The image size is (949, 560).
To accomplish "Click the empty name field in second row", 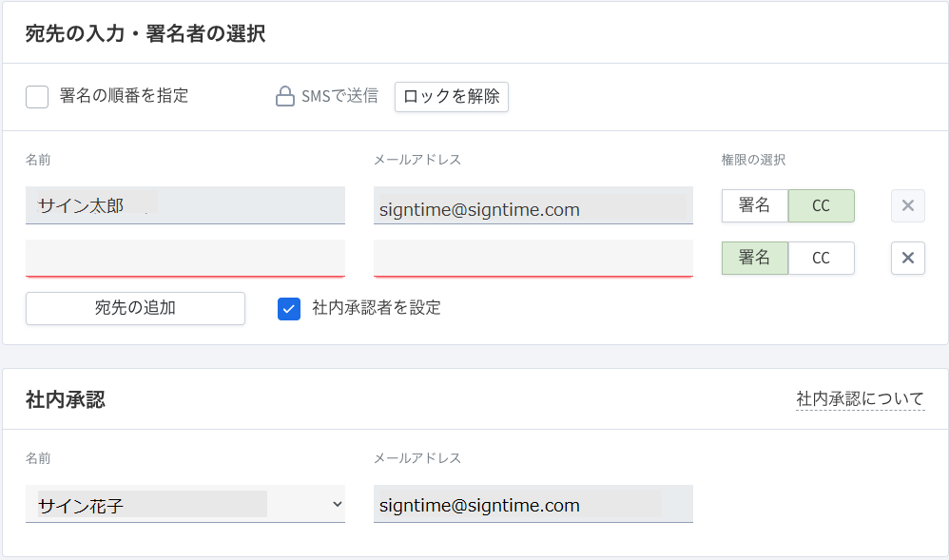I will pyautogui.click(x=184, y=258).
